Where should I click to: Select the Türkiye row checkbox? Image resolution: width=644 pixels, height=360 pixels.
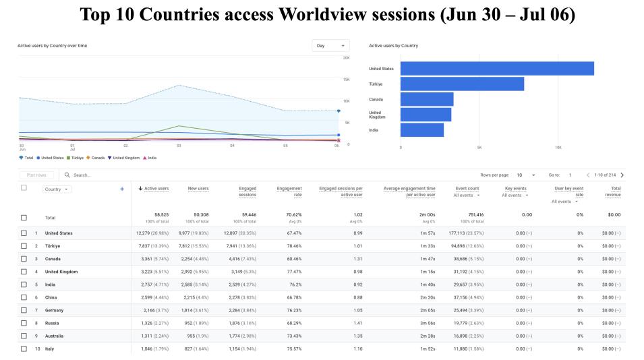(x=24, y=246)
